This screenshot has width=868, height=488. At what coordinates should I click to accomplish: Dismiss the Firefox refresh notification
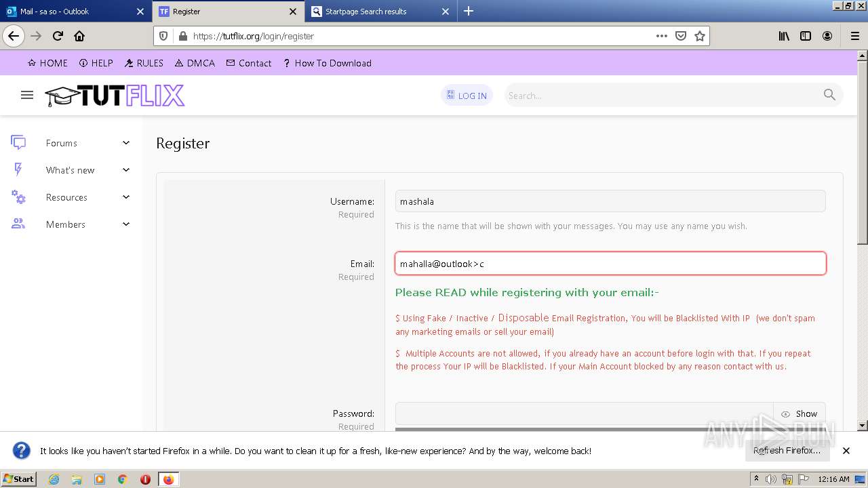(846, 450)
